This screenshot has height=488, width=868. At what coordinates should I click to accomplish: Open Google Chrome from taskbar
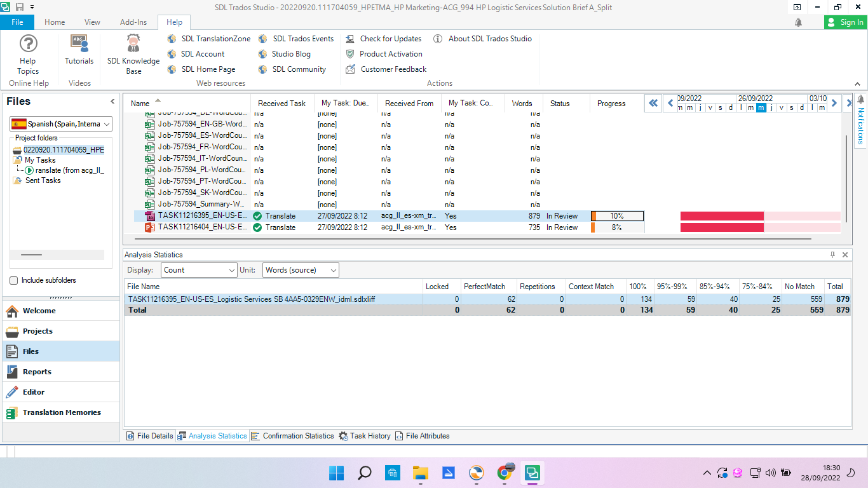pyautogui.click(x=505, y=473)
